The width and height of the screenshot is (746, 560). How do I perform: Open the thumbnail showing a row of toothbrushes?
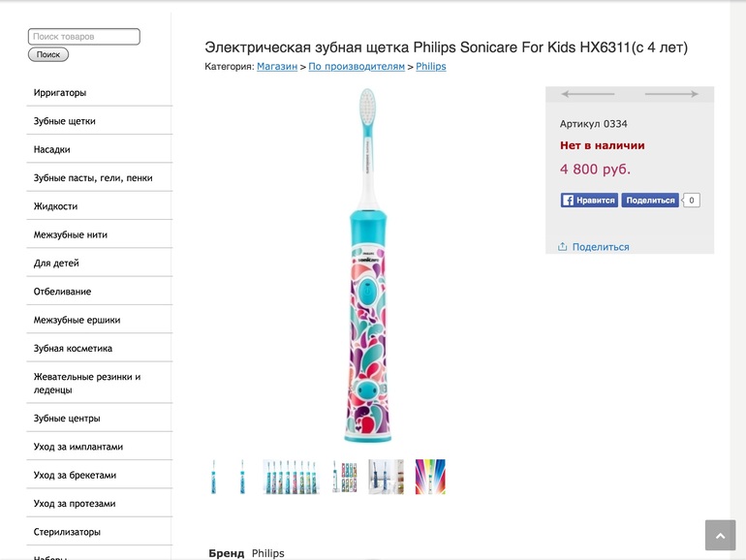(x=291, y=477)
